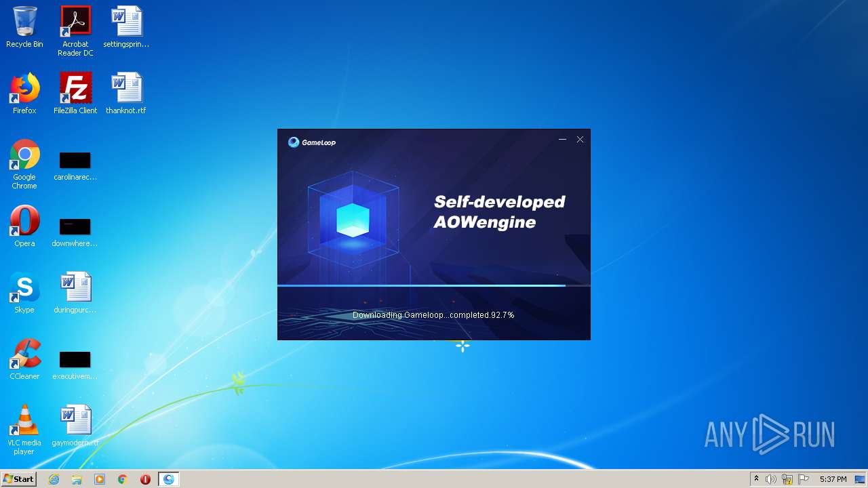The height and width of the screenshot is (488, 868).
Task: Click the Show desktop button
Action: coord(861,479)
